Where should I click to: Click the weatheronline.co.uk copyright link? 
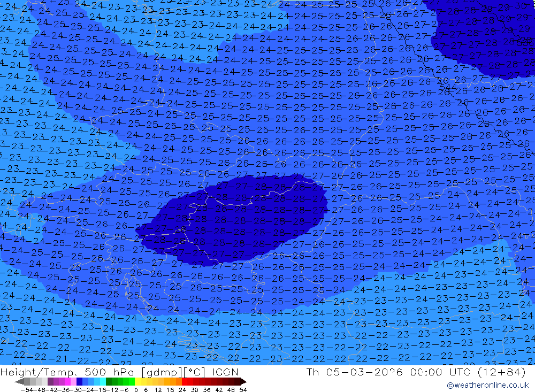tap(487, 385)
